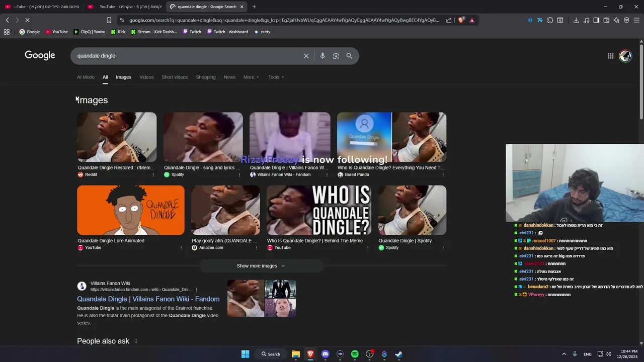Bookmark this page in the address bar
This screenshot has width=644, height=362.
pyautogui.click(x=109, y=20)
